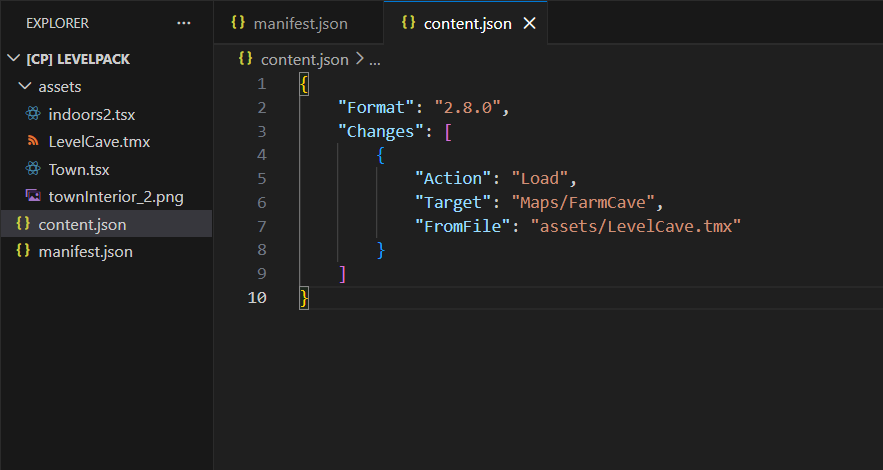Click the townInterior_2.png image icon
This screenshot has height=470, width=883.
coord(33,197)
